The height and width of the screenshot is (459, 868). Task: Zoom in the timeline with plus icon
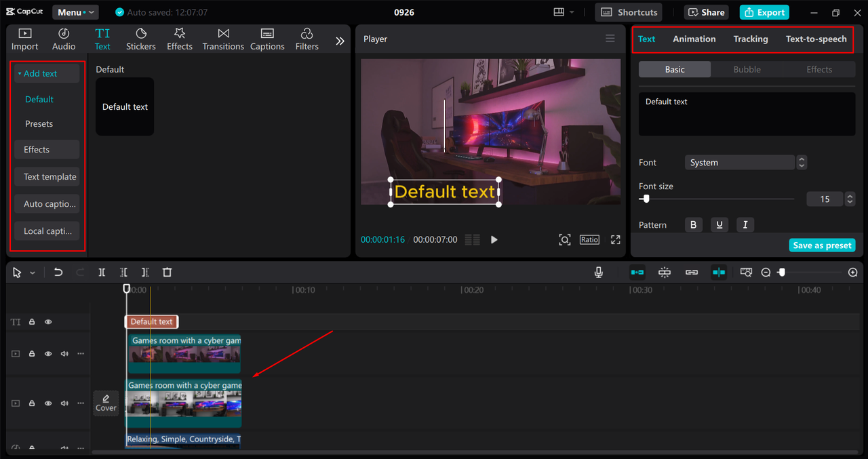click(853, 272)
